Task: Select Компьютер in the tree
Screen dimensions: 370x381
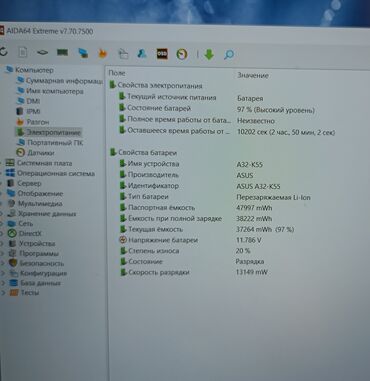Action: (x=30, y=70)
